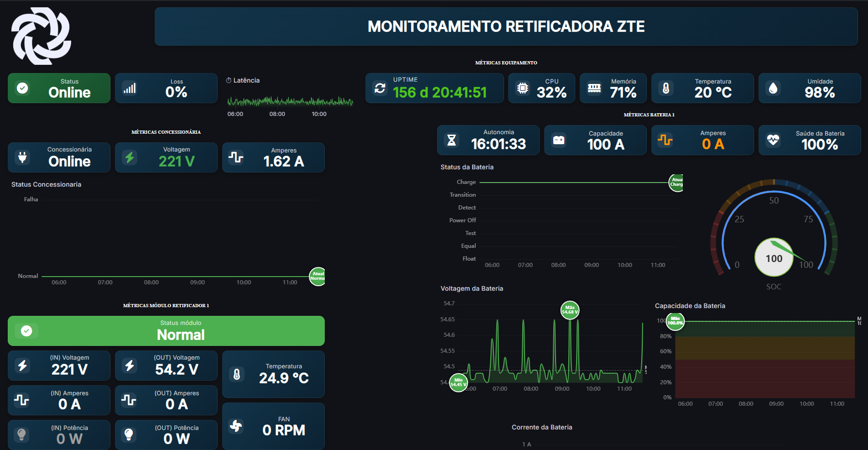Click thermometer icon in Temperatura 20 °C card

[x=666, y=88]
